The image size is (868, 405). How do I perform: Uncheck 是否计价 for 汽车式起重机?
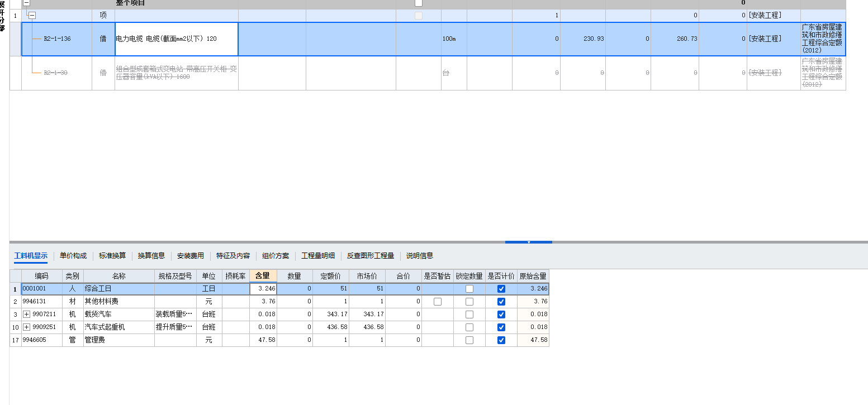[x=501, y=327]
